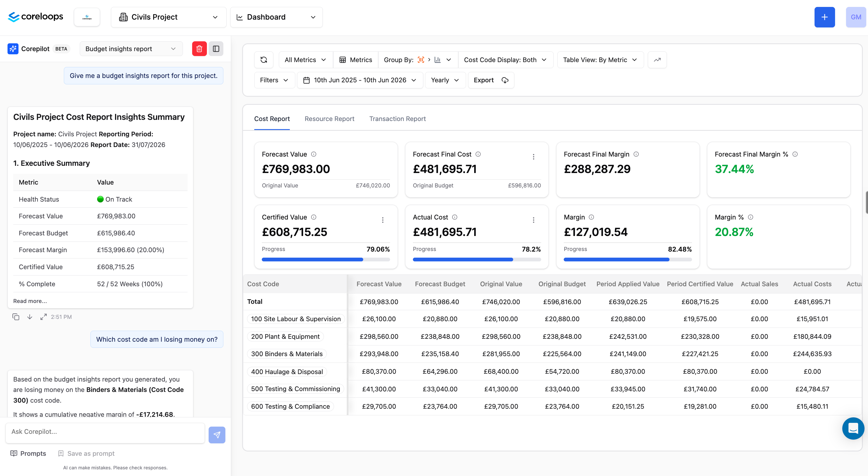Click the refresh data icon
The width and height of the screenshot is (868, 476).
click(264, 59)
